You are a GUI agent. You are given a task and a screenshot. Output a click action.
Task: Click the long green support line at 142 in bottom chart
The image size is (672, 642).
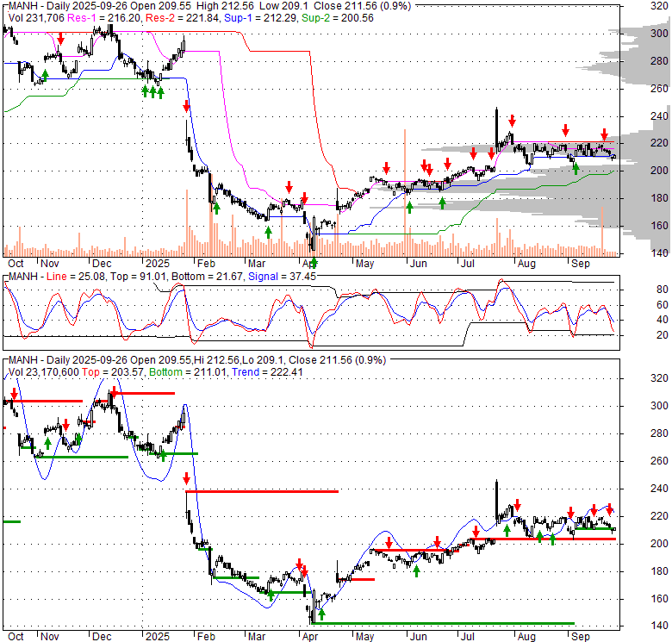tap(443, 624)
